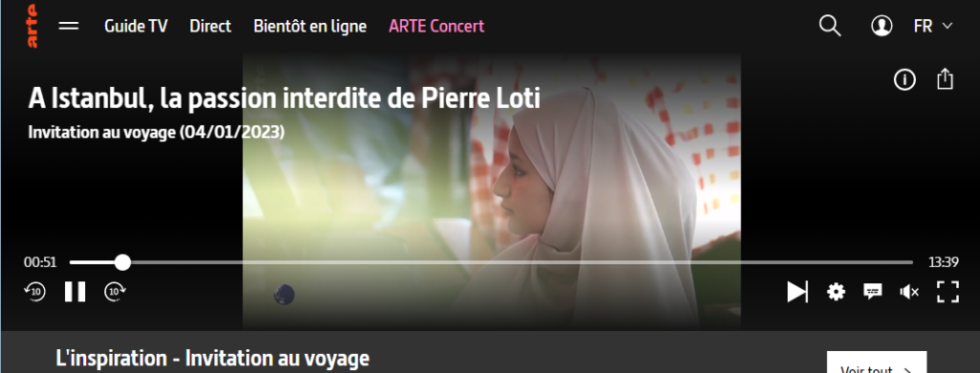Select the Direct menu item
980x373 pixels.
tap(211, 26)
